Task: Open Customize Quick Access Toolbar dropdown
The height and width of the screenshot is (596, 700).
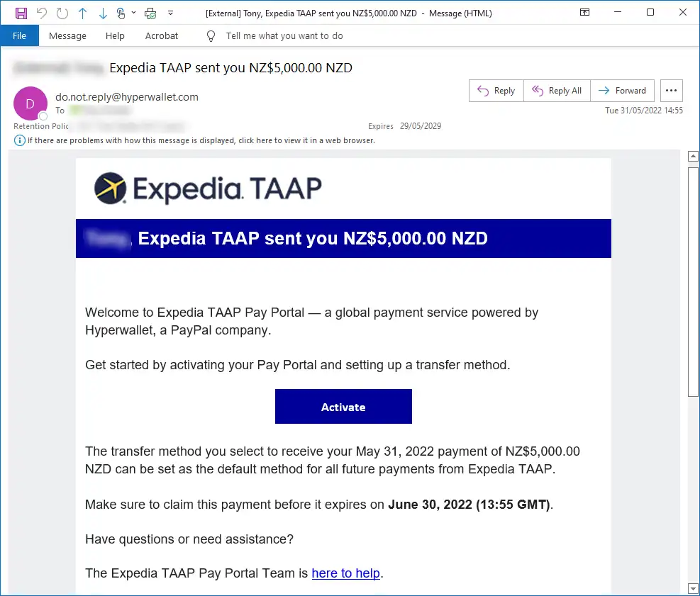Action: pyautogui.click(x=170, y=13)
